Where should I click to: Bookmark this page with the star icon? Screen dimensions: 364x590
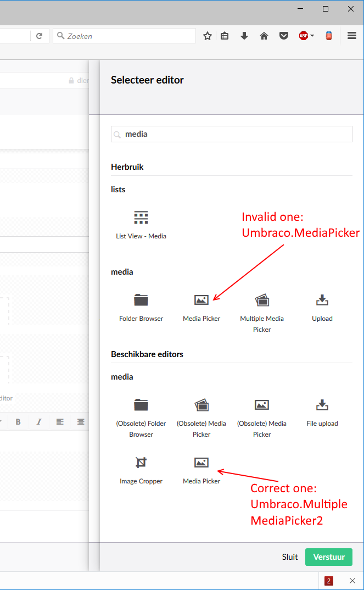207,36
